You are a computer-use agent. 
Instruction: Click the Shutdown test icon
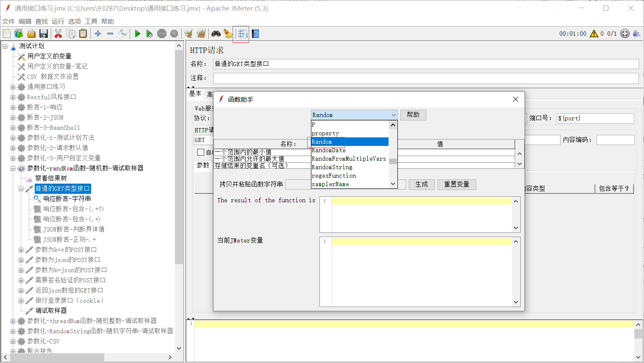(x=174, y=34)
